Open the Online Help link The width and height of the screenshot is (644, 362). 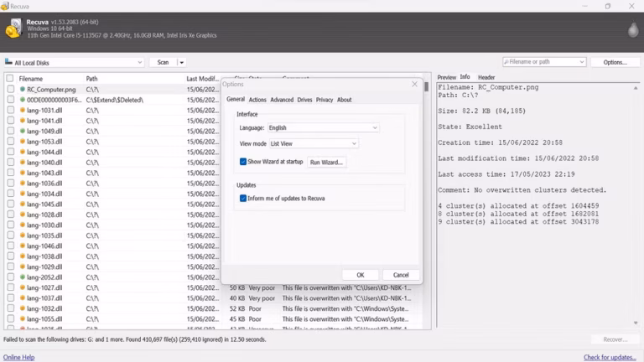pyautogui.click(x=19, y=357)
